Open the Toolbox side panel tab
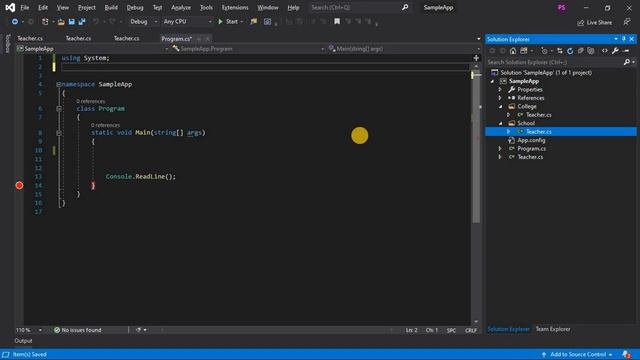 (7, 43)
